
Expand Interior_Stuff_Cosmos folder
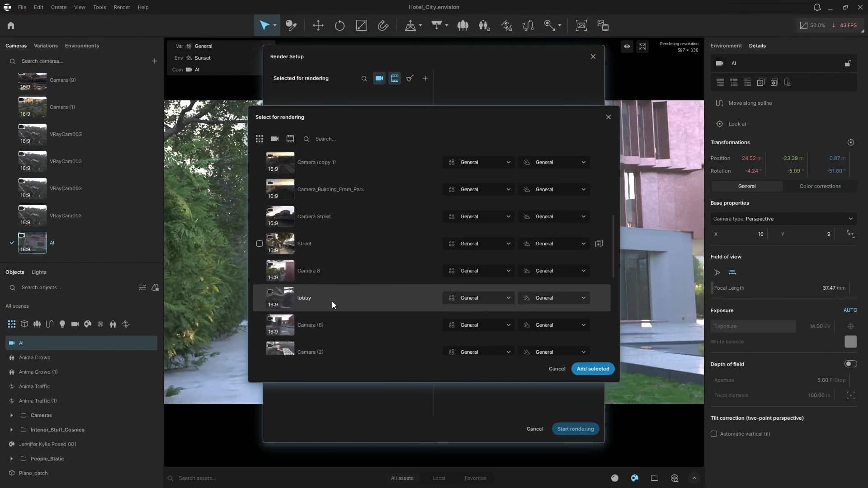point(11,430)
